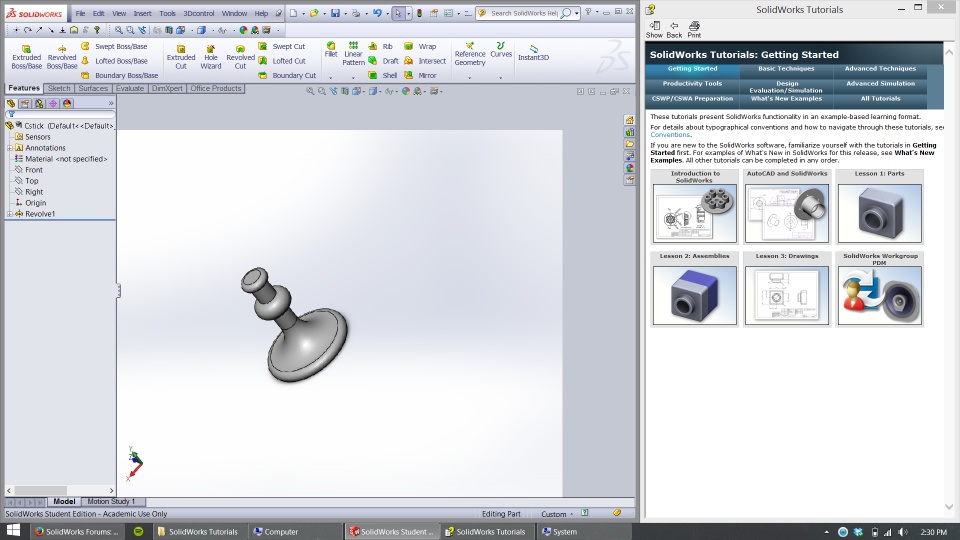Choose the Swept Cut feature
This screenshot has width=960, height=540.
[x=282, y=47]
